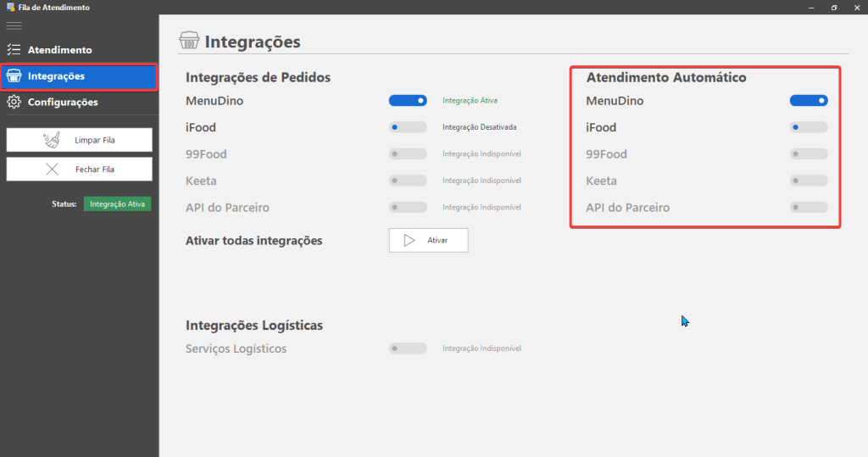Toggle API do Parceiro order integration switch
Image resolution: width=868 pixels, height=457 pixels.
[408, 207]
